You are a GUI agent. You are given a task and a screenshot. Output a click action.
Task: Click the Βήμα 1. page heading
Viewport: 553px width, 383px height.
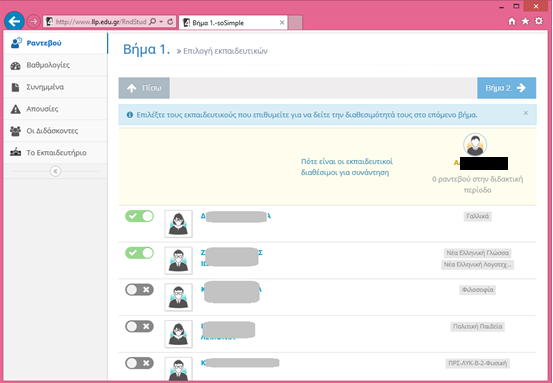(146, 49)
